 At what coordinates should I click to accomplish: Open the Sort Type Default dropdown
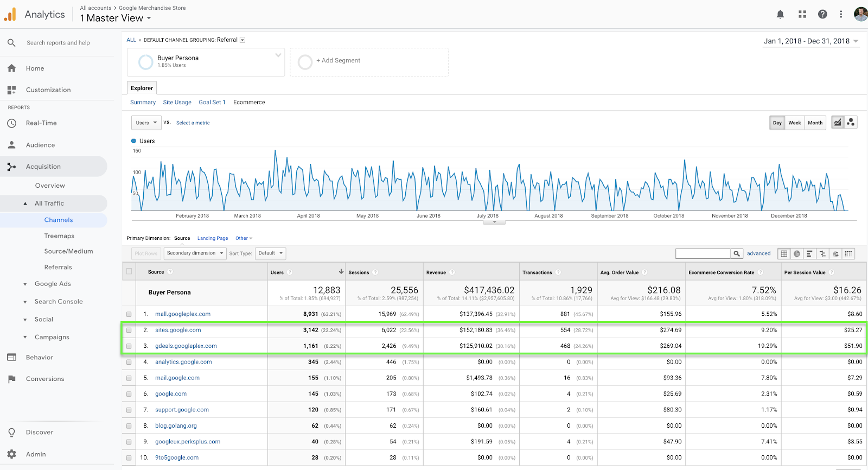[270, 253]
